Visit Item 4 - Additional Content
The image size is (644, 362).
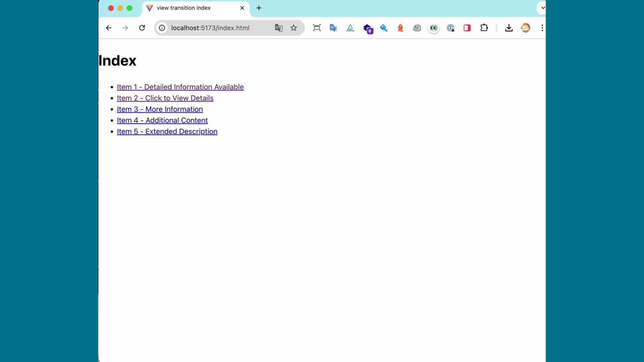click(162, 121)
